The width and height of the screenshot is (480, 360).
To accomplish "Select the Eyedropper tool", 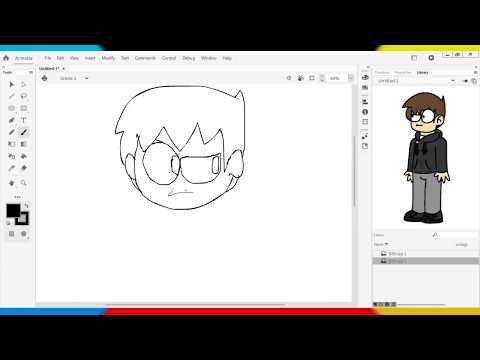I will pyautogui.click(x=12, y=168).
